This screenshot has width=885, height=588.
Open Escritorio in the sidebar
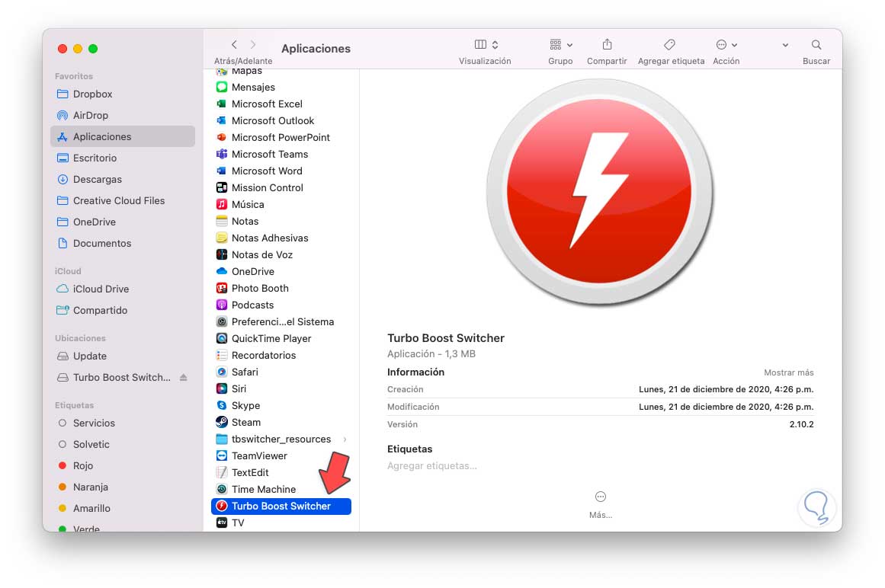123,158
